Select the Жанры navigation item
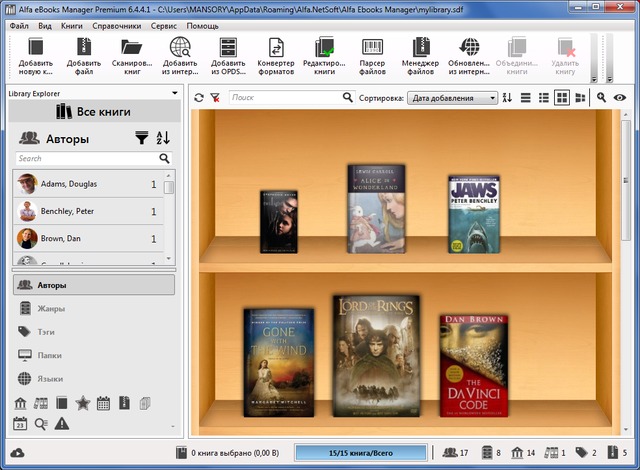Screen dimensions: 640x470 point(94,308)
